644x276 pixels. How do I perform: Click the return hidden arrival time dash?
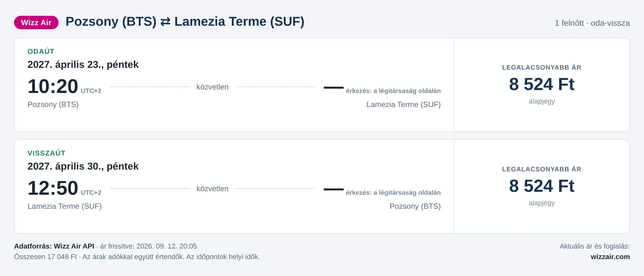pos(334,189)
